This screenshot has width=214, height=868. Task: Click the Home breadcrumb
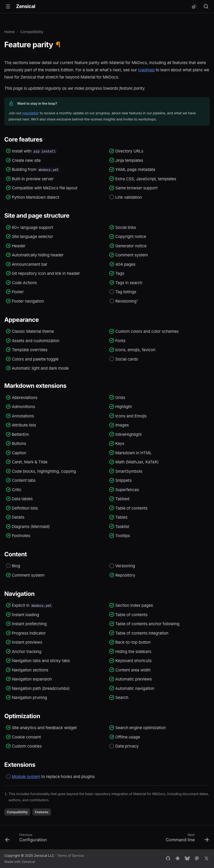[9, 32]
